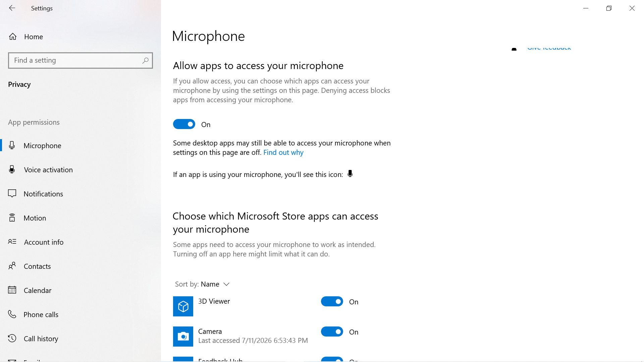644x362 pixels.
Task: Select the Calendar icon
Action: pyautogui.click(x=12, y=290)
